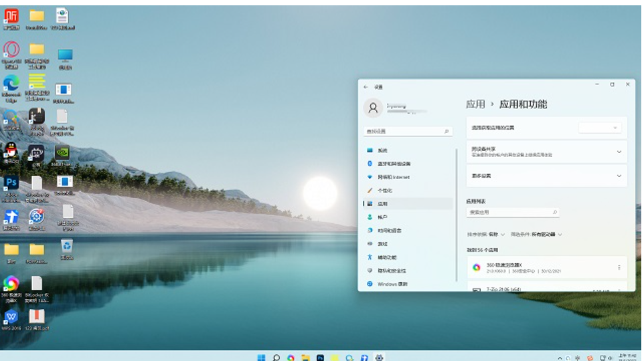Expand the 更多设置 section

click(x=619, y=175)
